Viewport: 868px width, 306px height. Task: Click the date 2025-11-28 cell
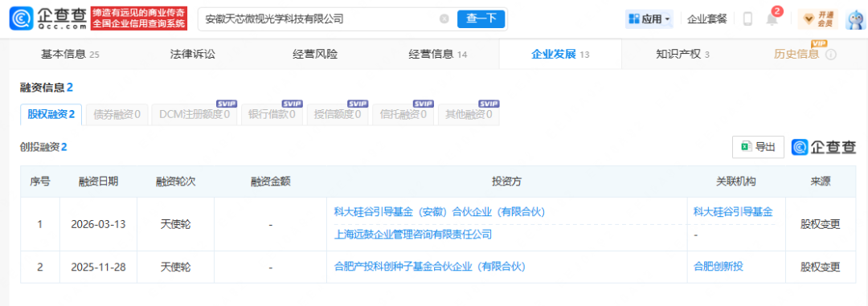pos(99,267)
